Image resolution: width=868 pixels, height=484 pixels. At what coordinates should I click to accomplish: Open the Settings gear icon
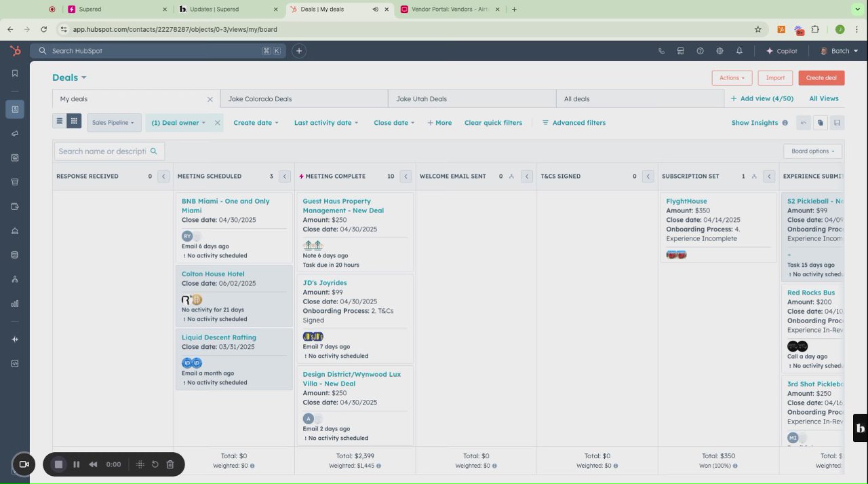[719, 51]
